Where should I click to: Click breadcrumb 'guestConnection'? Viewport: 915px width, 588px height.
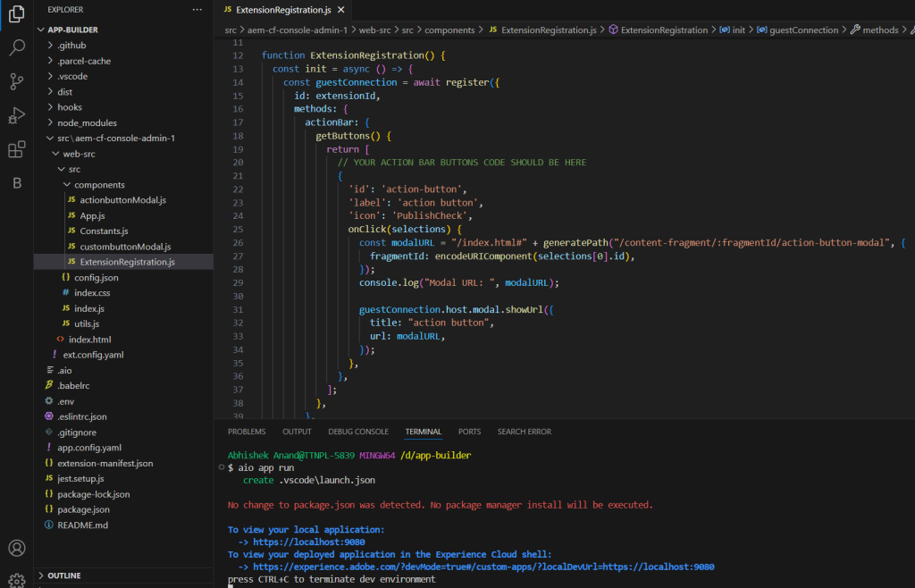pos(797,30)
